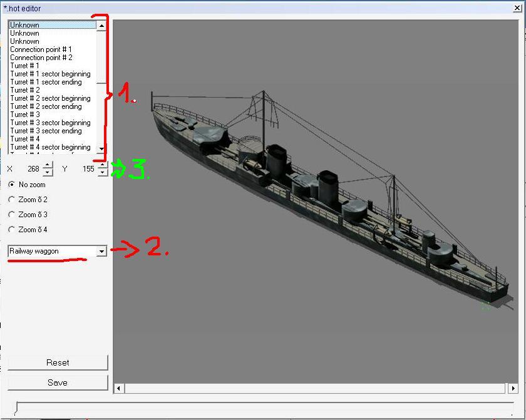Select Turret # 2 sector beginning entry

tap(50, 98)
